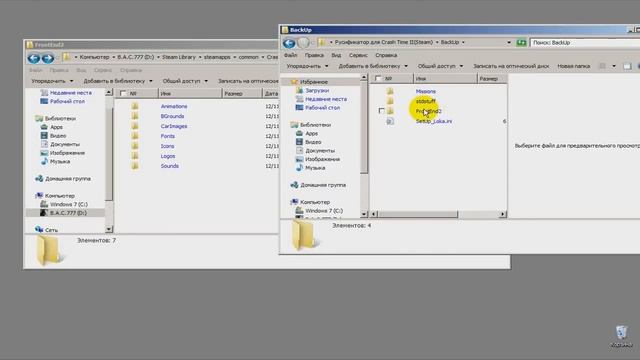This screenshot has height=360, width=640.
Task: Select the Fonts folder icon
Action: point(135,136)
